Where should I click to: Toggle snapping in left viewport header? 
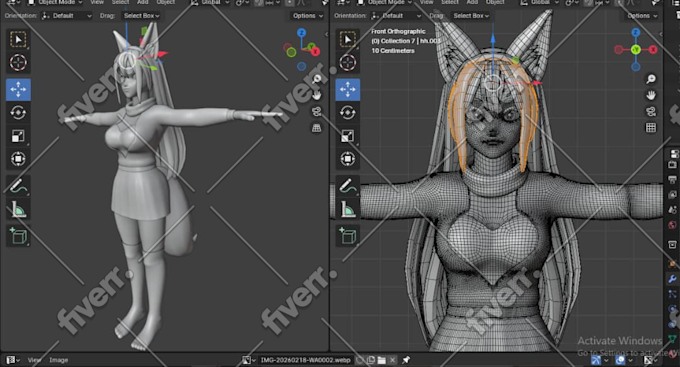[259, 3]
